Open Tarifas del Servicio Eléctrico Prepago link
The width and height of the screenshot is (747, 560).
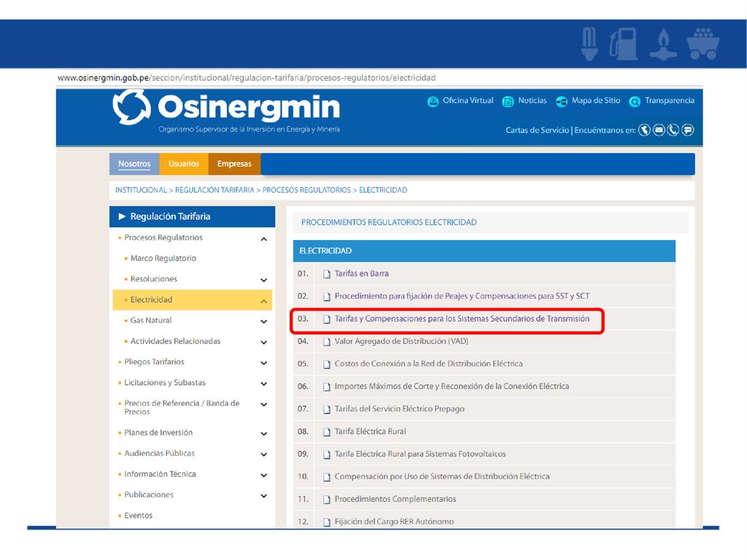coord(399,409)
